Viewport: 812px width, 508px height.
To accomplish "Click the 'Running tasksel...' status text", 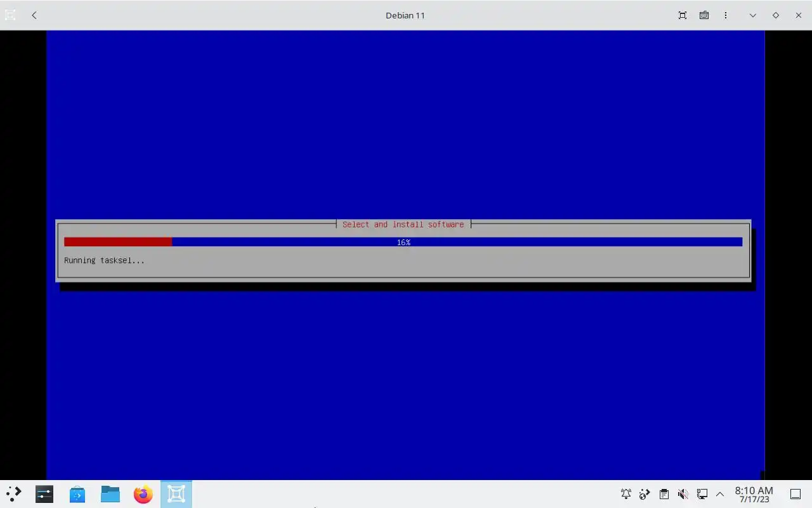I will pyautogui.click(x=104, y=260).
